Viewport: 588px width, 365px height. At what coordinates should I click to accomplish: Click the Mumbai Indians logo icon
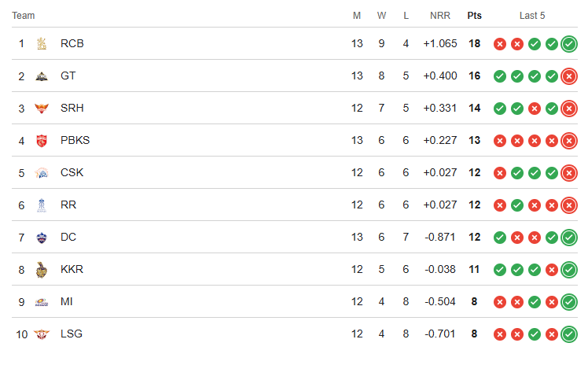click(42, 302)
